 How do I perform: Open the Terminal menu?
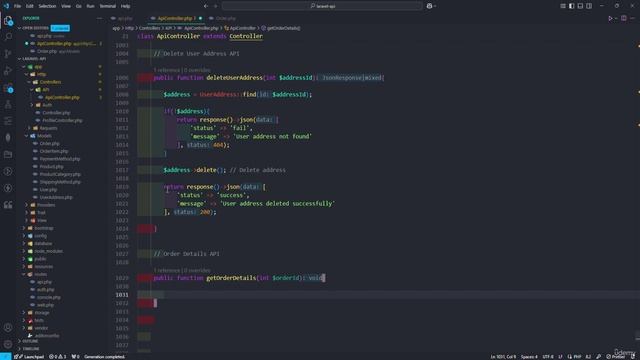(x=108, y=6)
